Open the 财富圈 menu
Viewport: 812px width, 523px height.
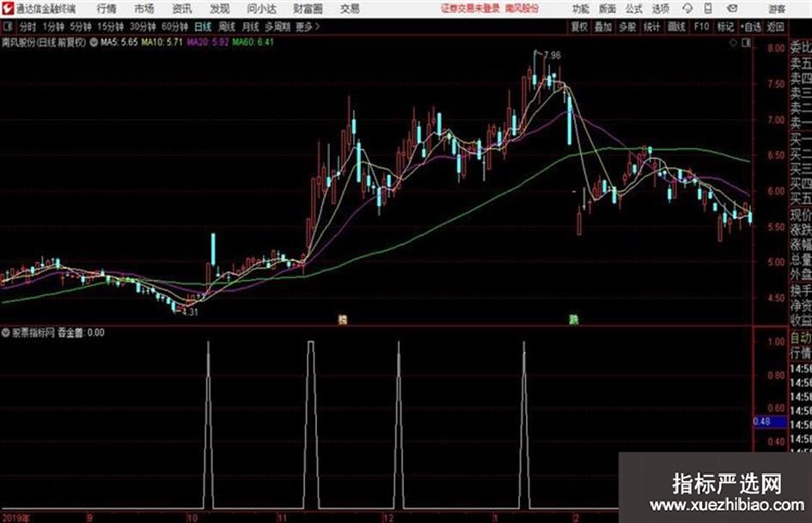pos(308,9)
